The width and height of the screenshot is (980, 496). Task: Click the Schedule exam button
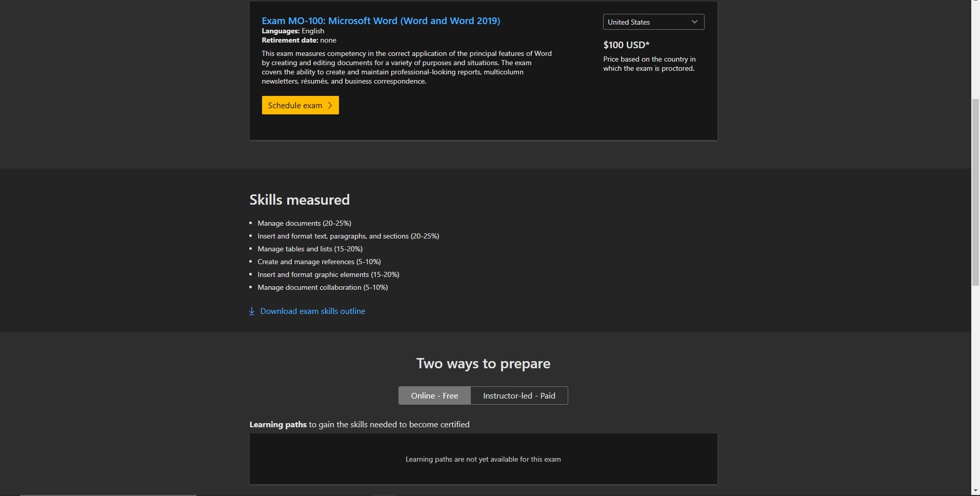click(x=300, y=105)
